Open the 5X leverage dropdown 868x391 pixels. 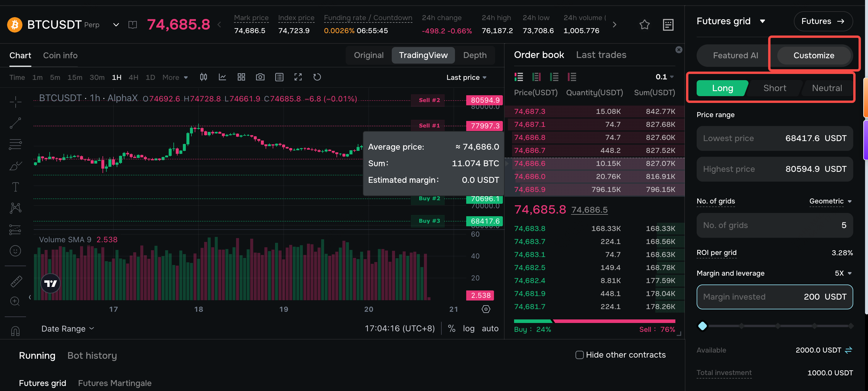pos(843,273)
